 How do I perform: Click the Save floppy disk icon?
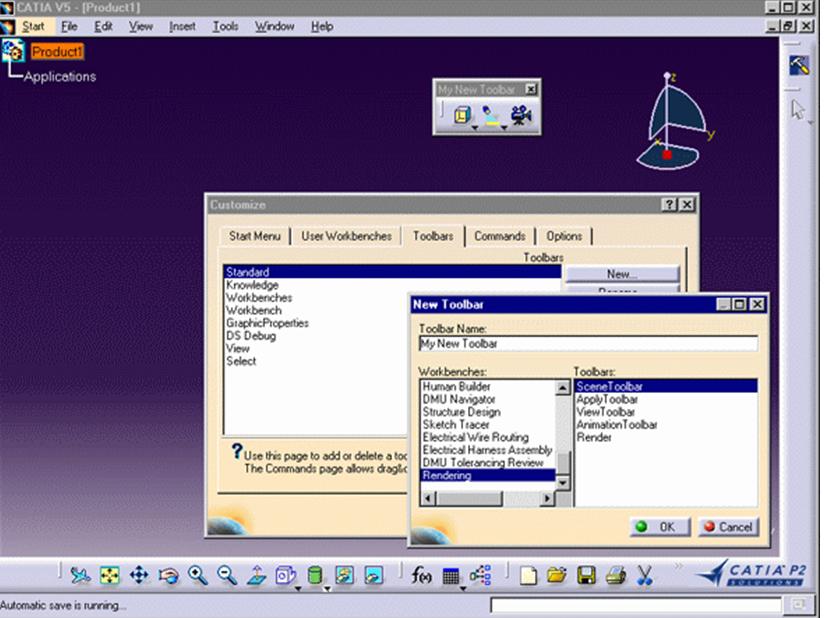pyautogui.click(x=586, y=575)
